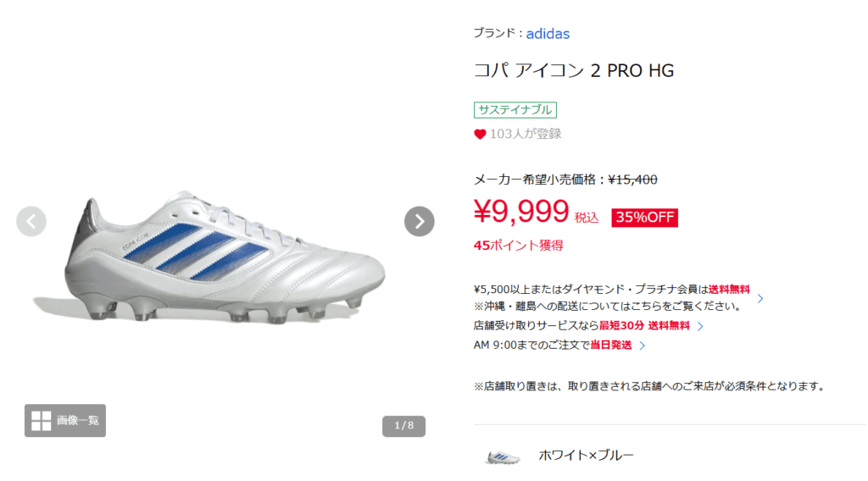Expand the 送料無料 shipping details chevron

click(760, 299)
